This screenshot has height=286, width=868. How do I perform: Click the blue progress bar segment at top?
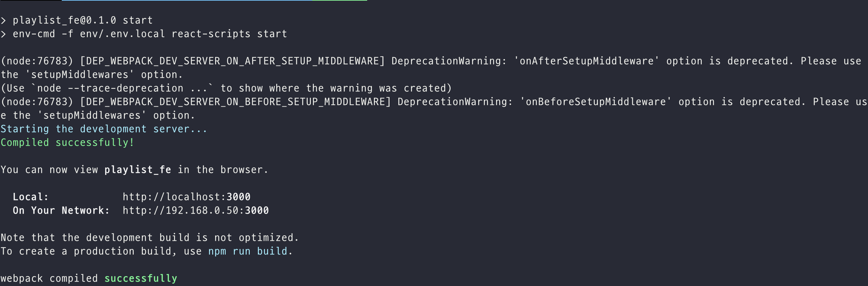(187, 0)
